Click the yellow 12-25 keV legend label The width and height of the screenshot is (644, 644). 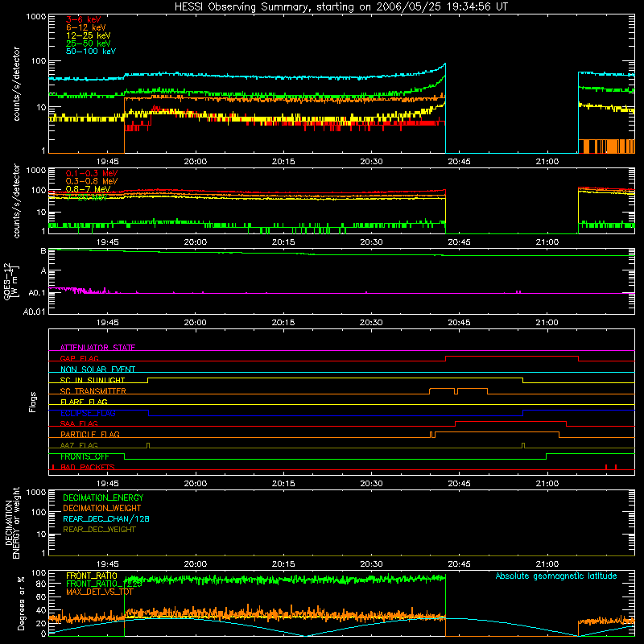[x=88, y=35]
